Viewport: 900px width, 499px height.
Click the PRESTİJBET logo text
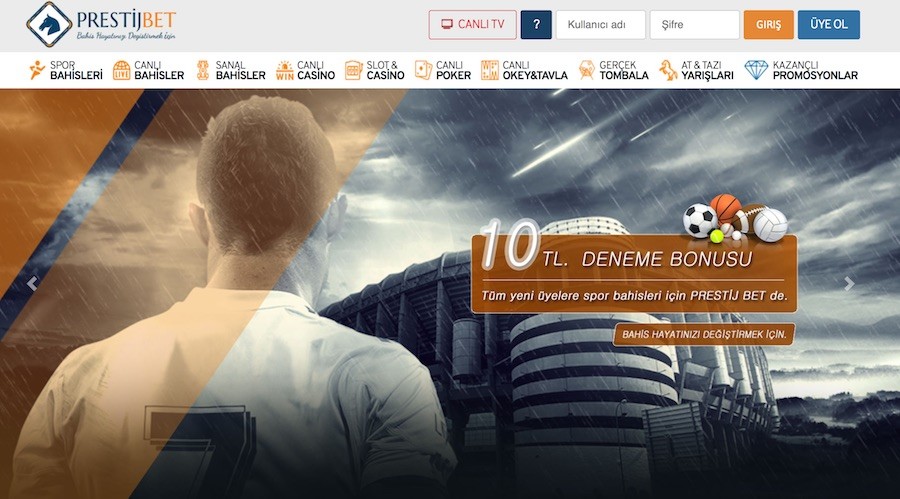pos(126,20)
